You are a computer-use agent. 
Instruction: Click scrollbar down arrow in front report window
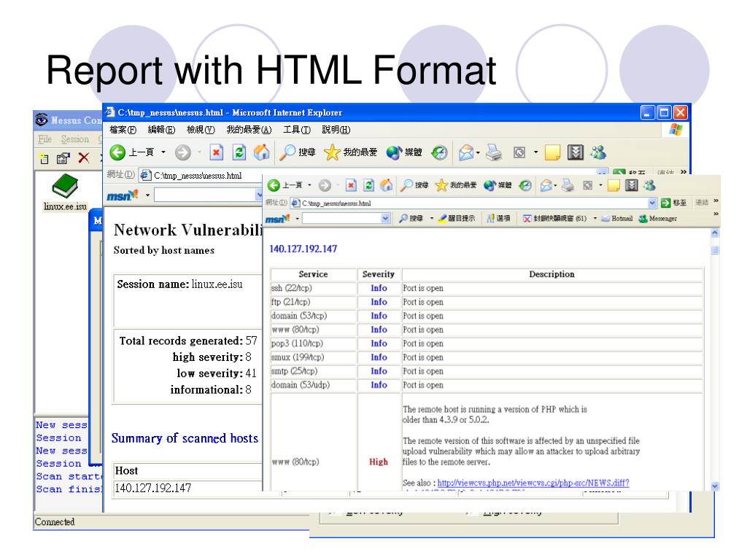point(715,486)
